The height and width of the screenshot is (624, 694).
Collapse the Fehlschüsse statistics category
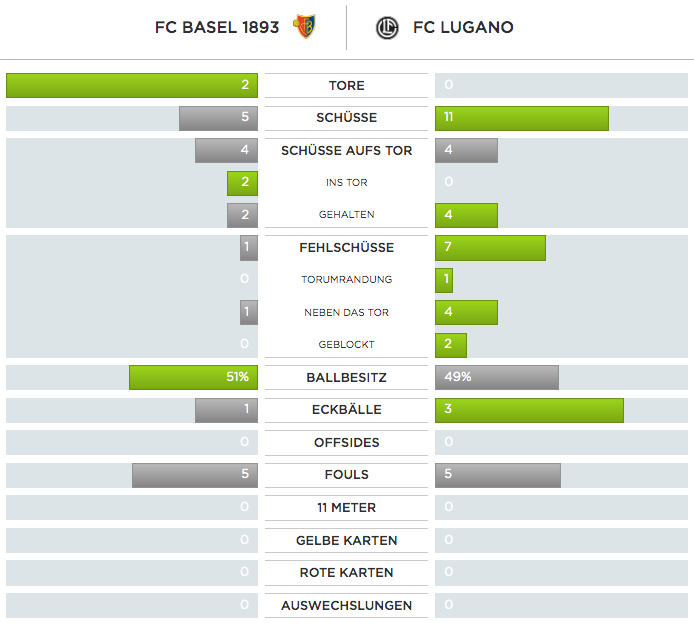[x=346, y=248]
